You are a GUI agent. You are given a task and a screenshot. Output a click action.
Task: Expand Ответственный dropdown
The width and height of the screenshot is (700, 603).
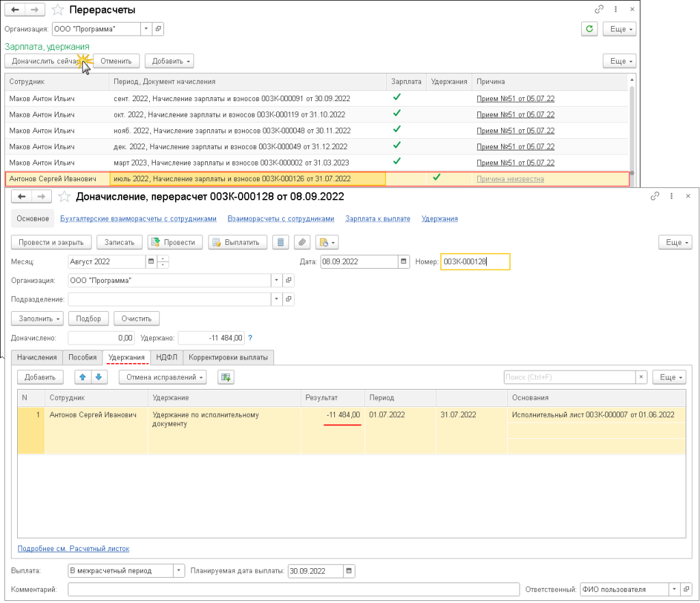tap(675, 589)
